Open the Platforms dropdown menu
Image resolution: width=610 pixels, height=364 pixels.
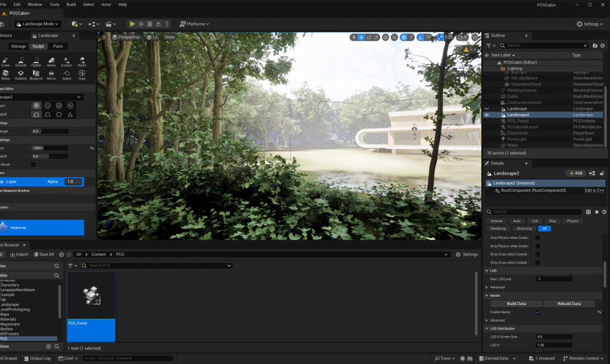(194, 24)
